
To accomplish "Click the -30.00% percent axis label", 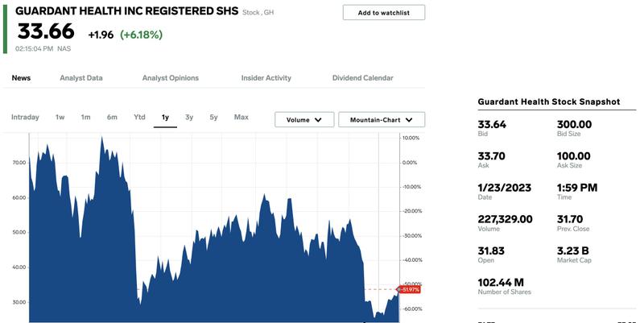I will (x=411, y=236).
